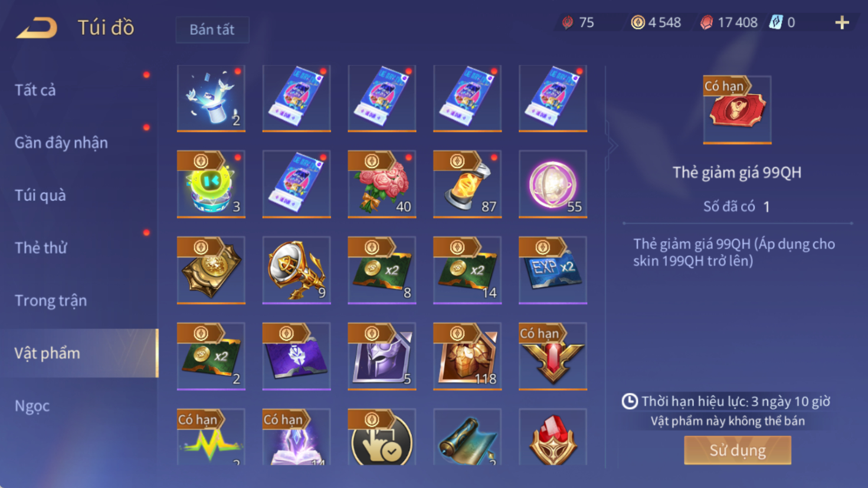Select the blue EXP x2 card
Viewport: 868px width, 488px height.
click(553, 270)
